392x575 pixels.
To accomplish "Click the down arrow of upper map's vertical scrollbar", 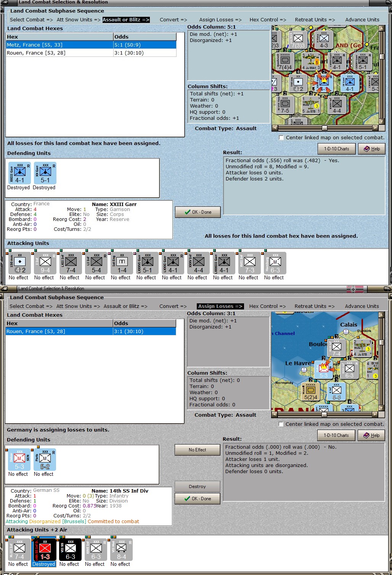I will pos(382,122).
